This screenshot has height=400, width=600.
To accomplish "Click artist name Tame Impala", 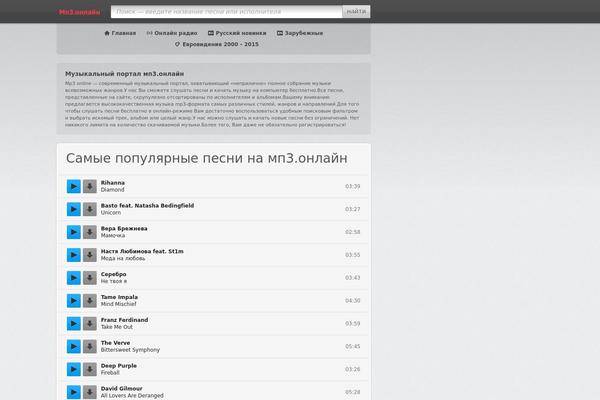I will [x=119, y=297].
